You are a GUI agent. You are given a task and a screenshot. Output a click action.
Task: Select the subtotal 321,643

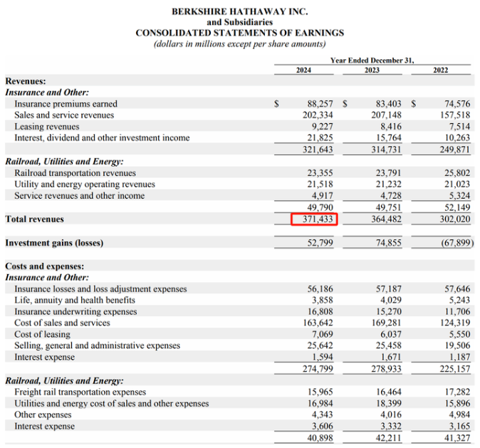point(318,150)
